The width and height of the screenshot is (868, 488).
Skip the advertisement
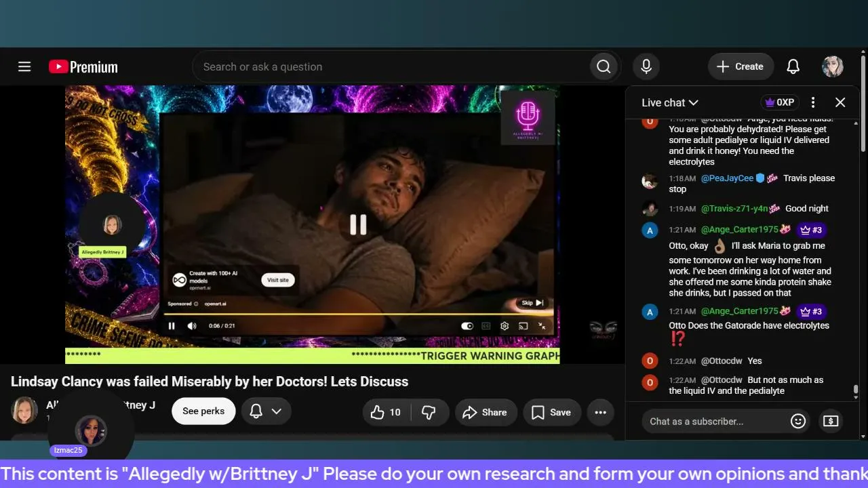coord(532,303)
